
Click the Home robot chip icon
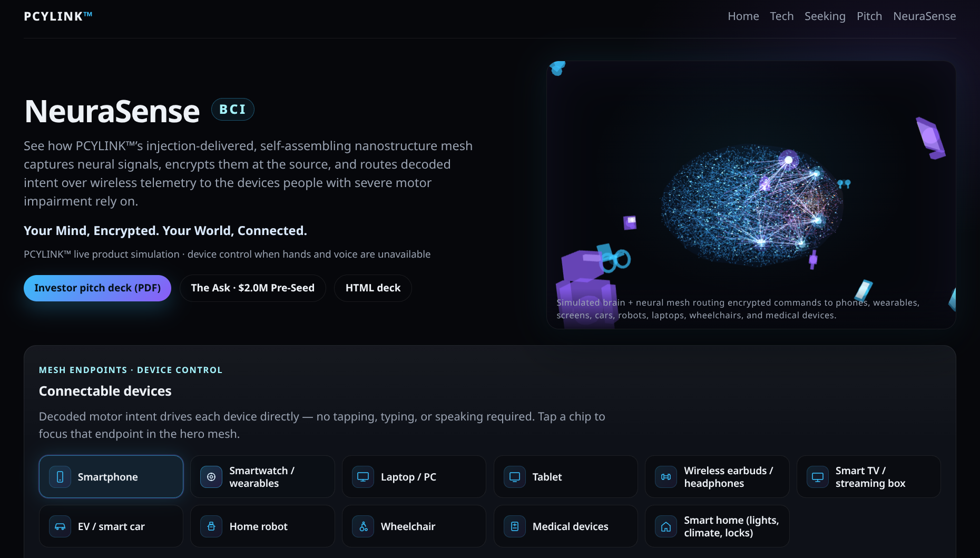pyautogui.click(x=211, y=526)
